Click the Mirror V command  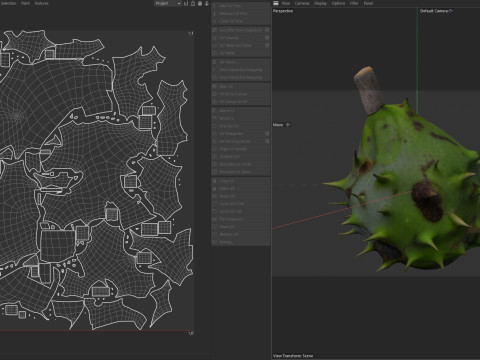240,118
